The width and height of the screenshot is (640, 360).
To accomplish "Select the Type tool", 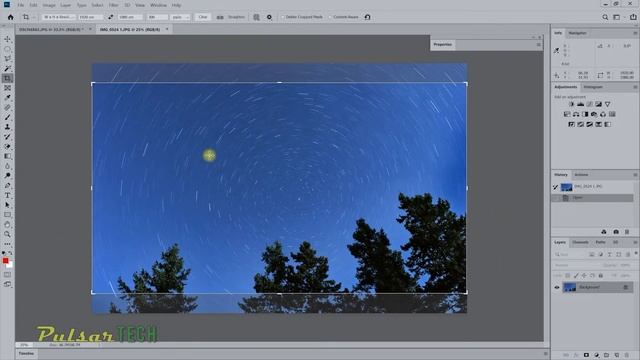I will [7, 196].
